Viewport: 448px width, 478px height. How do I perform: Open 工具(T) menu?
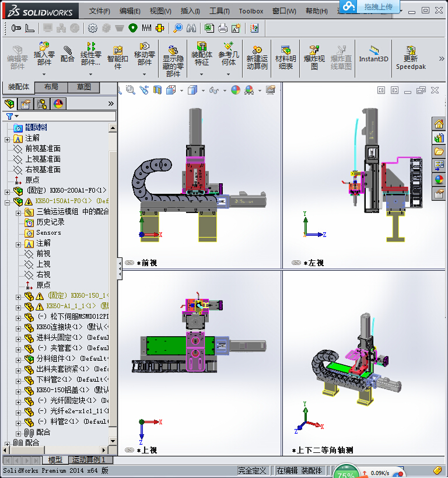pyautogui.click(x=219, y=11)
